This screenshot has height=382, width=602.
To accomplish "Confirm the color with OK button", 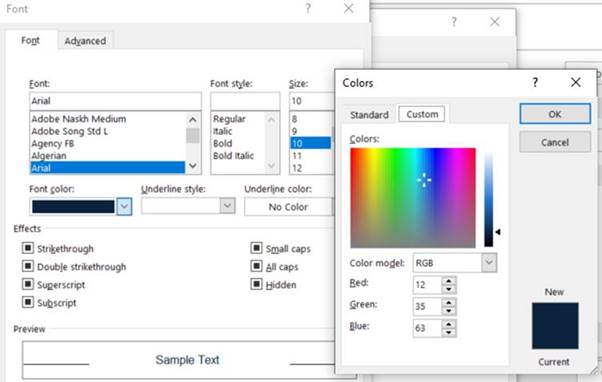I will tap(555, 114).
